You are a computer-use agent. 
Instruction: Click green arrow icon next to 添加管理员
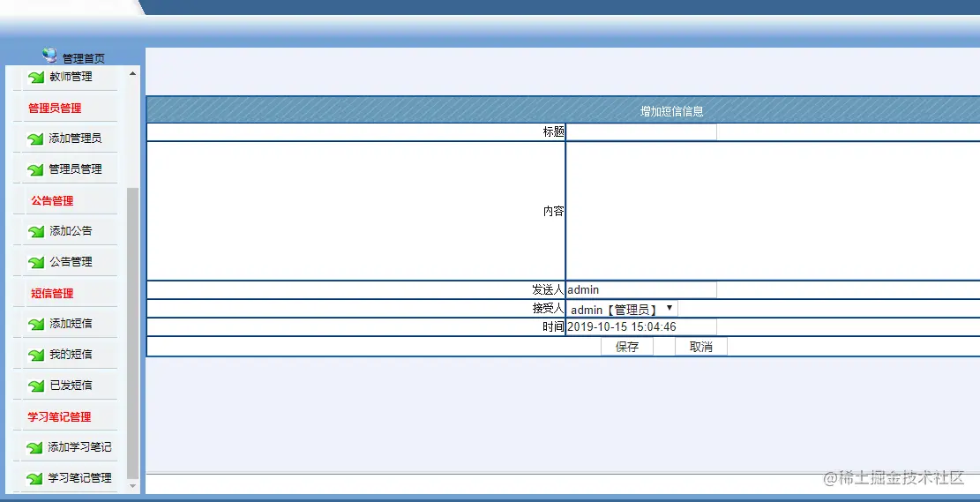point(35,139)
